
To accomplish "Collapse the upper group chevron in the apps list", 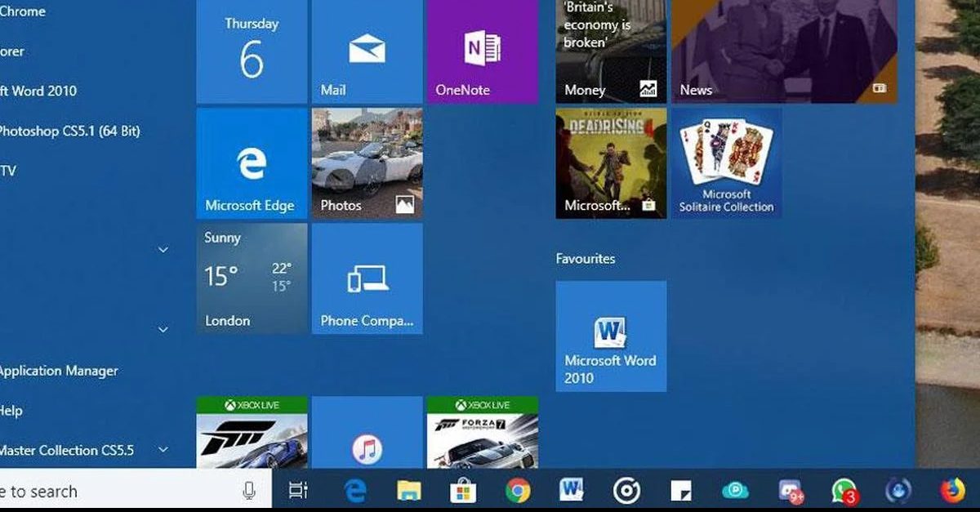I will [x=163, y=249].
